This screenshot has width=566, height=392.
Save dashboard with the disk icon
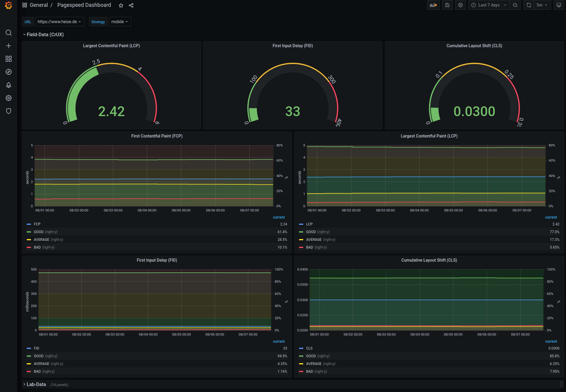click(x=447, y=5)
